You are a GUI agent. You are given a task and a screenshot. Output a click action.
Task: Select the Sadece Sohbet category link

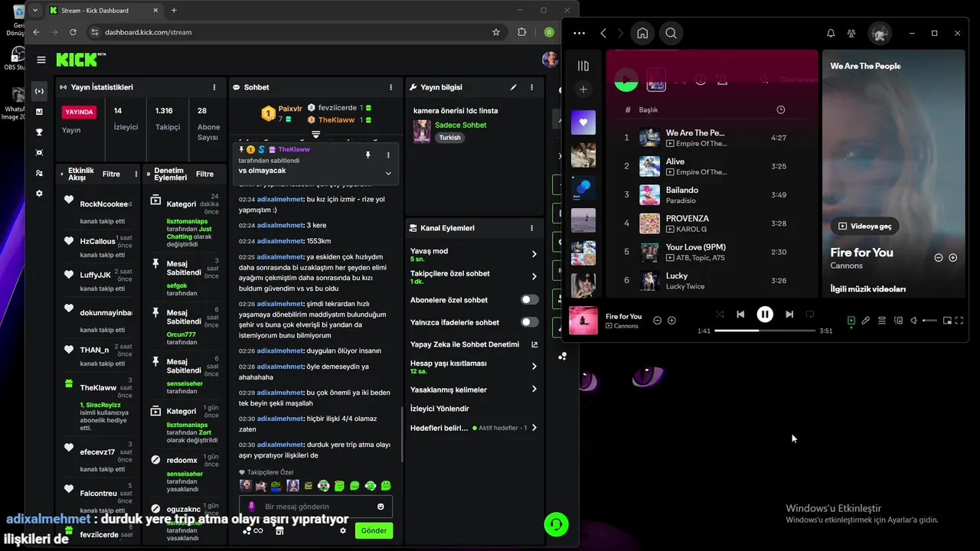[460, 125]
